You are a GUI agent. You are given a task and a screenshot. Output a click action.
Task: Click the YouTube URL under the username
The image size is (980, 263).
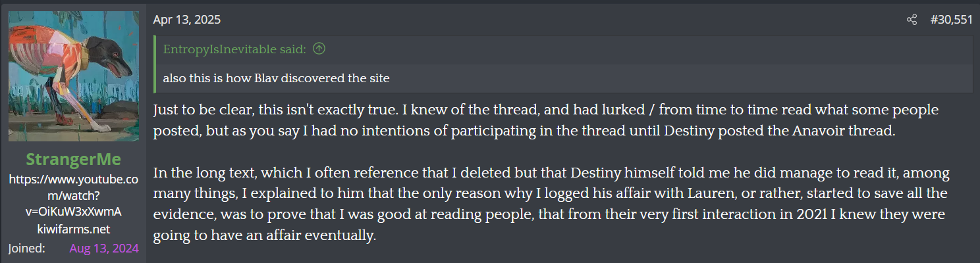(x=74, y=195)
